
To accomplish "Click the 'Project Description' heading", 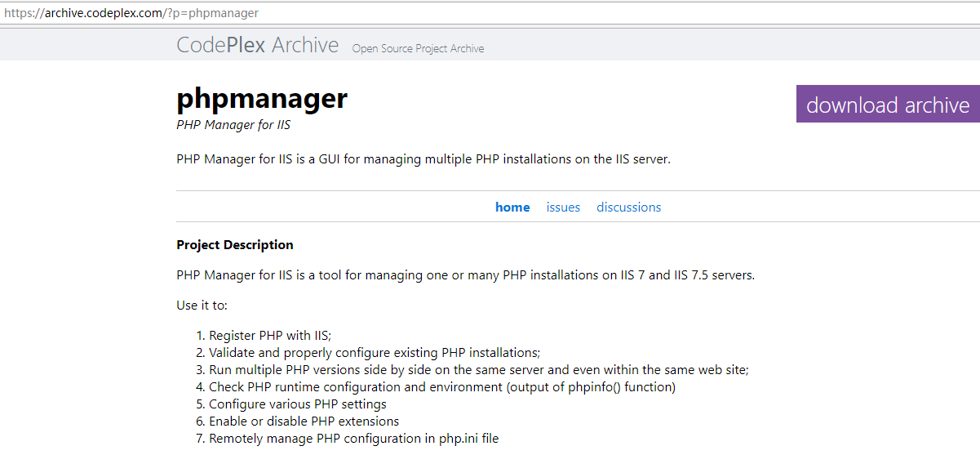I will click(x=235, y=245).
